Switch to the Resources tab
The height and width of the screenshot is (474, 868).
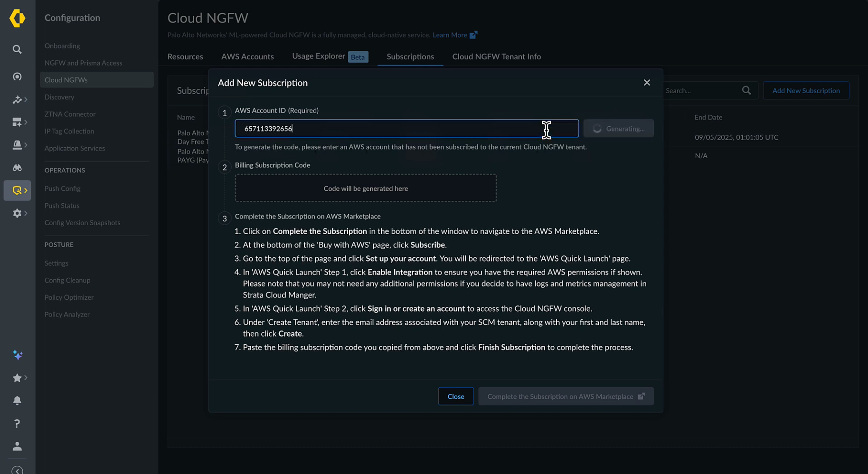pyautogui.click(x=185, y=57)
